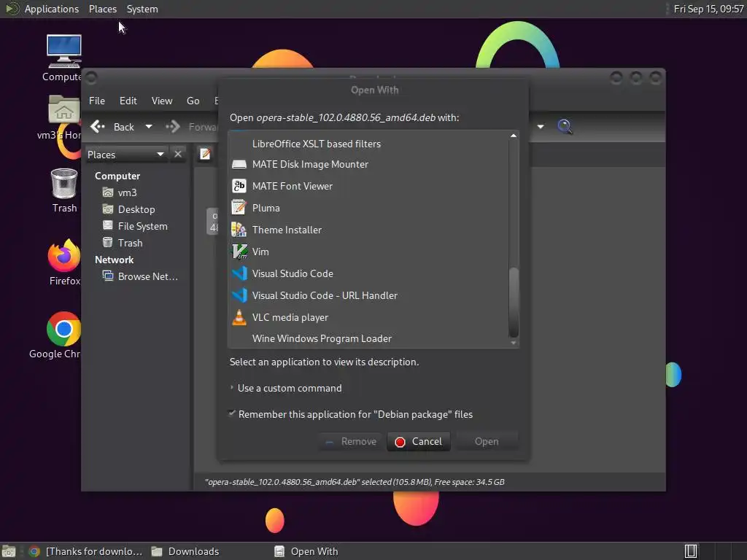Viewport: 747px width, 560px height.
Task: Open the Go menu in file manager
Action: pyautogui.click(x=193, y=101)
